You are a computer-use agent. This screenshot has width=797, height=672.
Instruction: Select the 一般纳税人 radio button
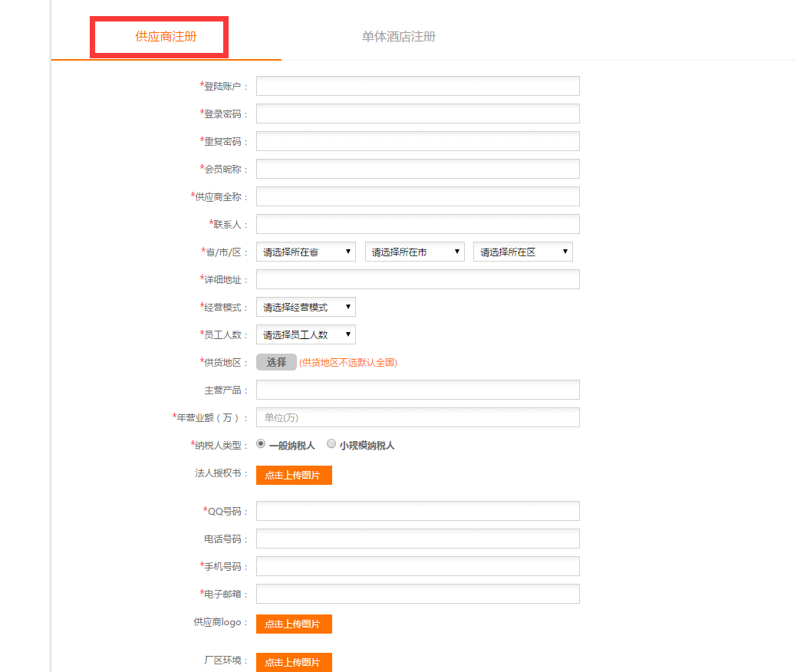[x=261, y=443]
